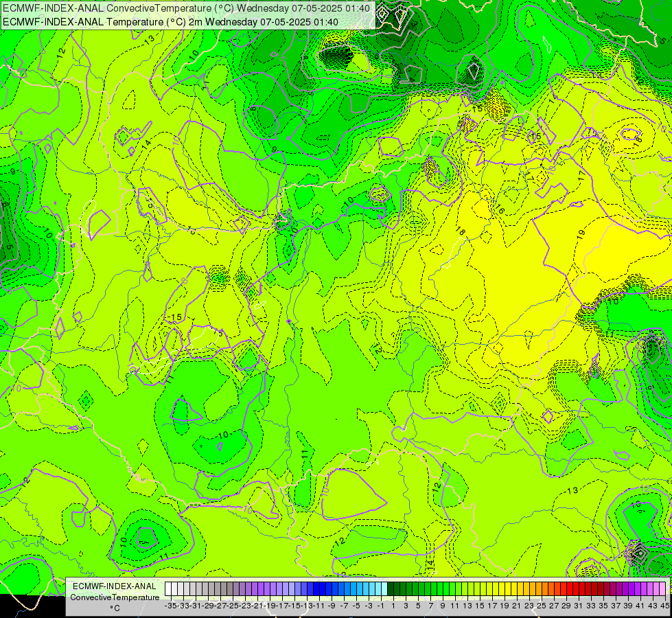The height and width of the screenshot is (618, 672).
Task: Select the 29 legend scale value
Action: click(x=566, y=606)
